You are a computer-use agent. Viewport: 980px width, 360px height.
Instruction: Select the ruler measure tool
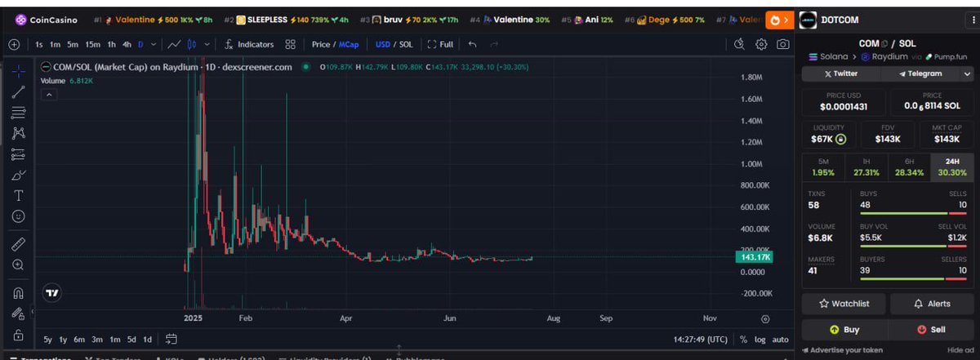18,244
